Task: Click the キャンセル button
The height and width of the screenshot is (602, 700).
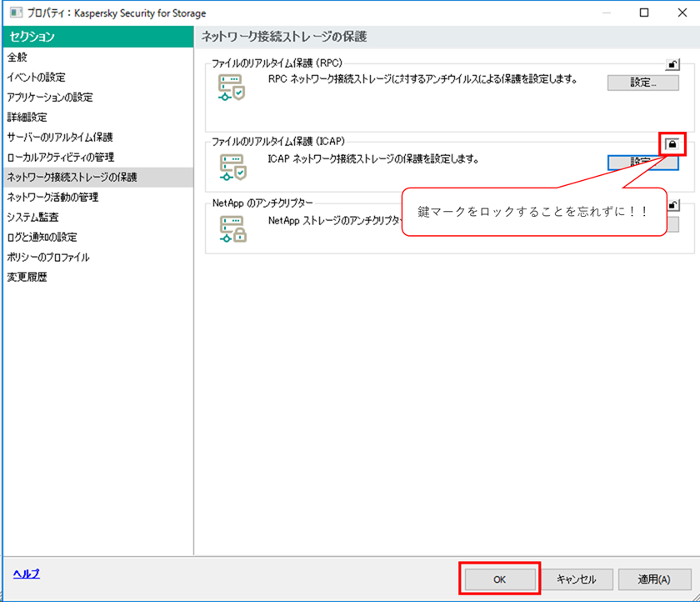Action: pos(577,579)
